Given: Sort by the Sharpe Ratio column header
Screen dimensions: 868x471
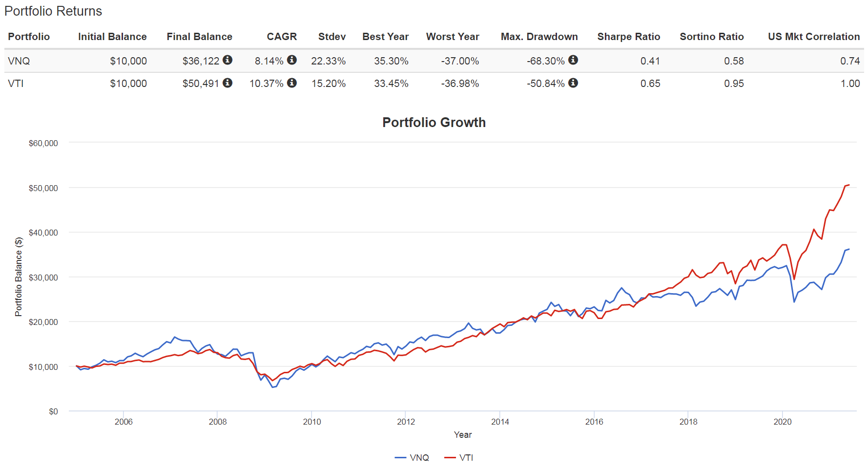Looking at the screenshot, I should [629, 37].
